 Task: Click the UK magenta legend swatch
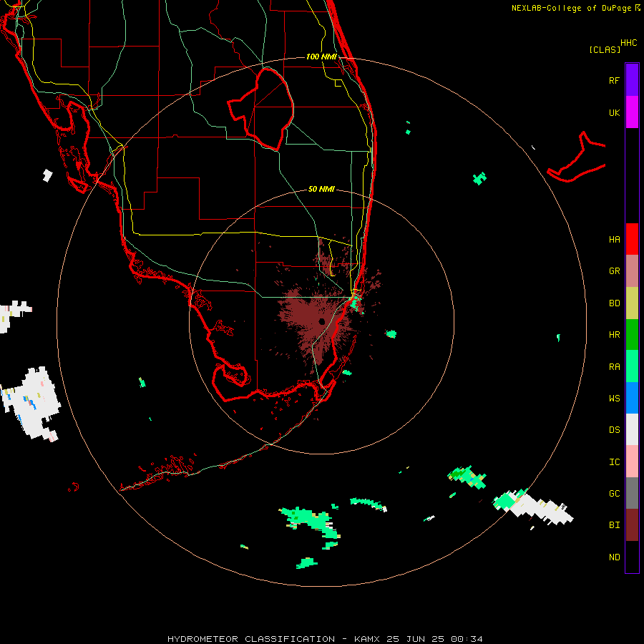[632, 112]
